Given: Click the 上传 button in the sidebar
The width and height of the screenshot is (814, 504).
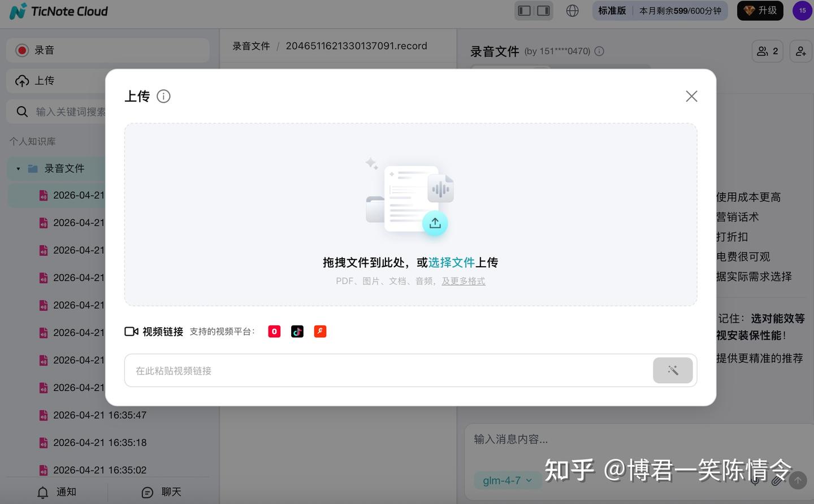Looking at the screenshot, I should [57, 81].
